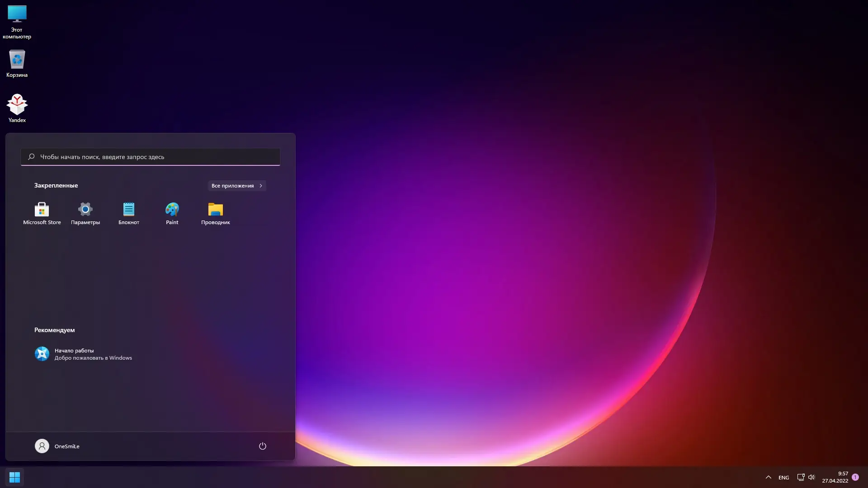This screenshot has height=488, width=868.
Task: Open Paint from pinned apps
Action: click(172, 213)
